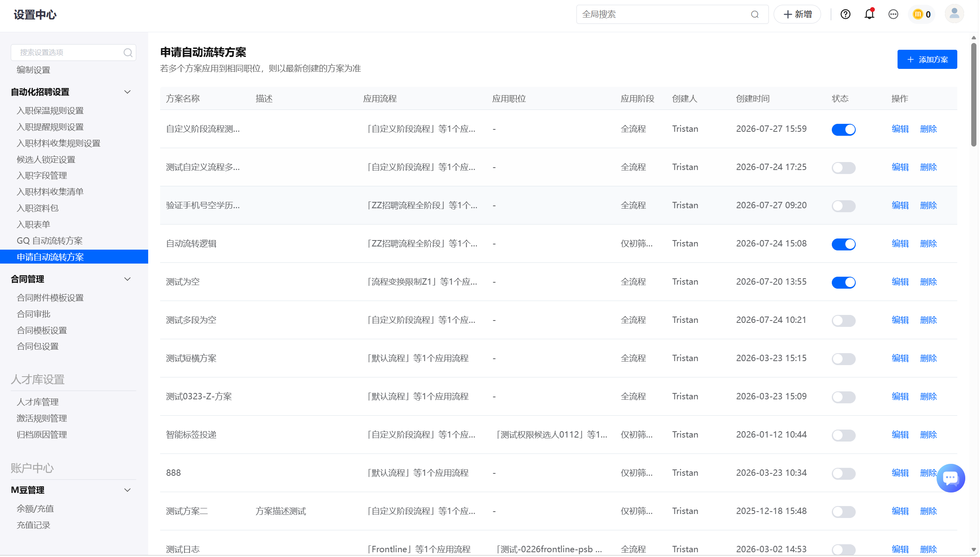Open the floating customer chat bubble
980x557 pixels.
(x=951, y=478)
